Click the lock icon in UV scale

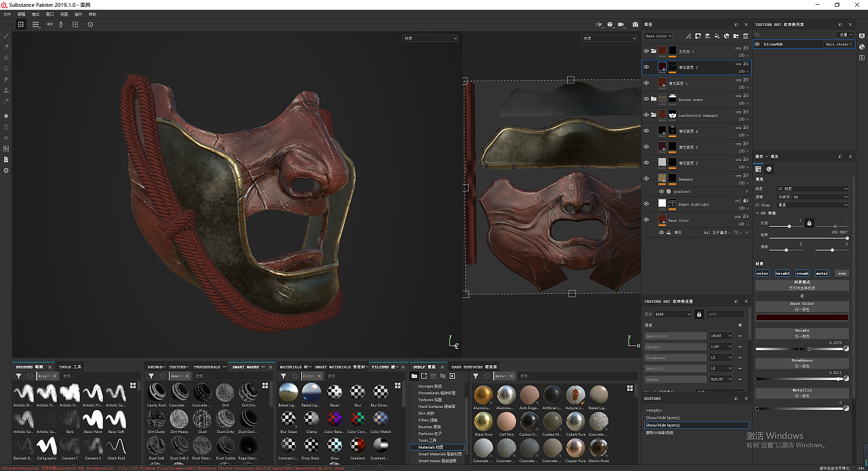[x=809, y=223]
